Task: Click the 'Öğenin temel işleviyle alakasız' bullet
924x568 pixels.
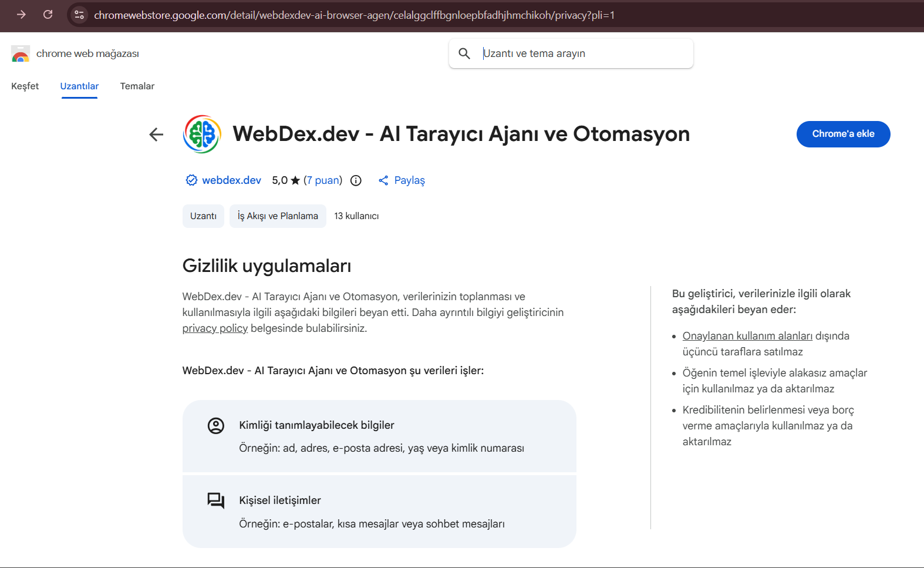Action: coord(774,381)
